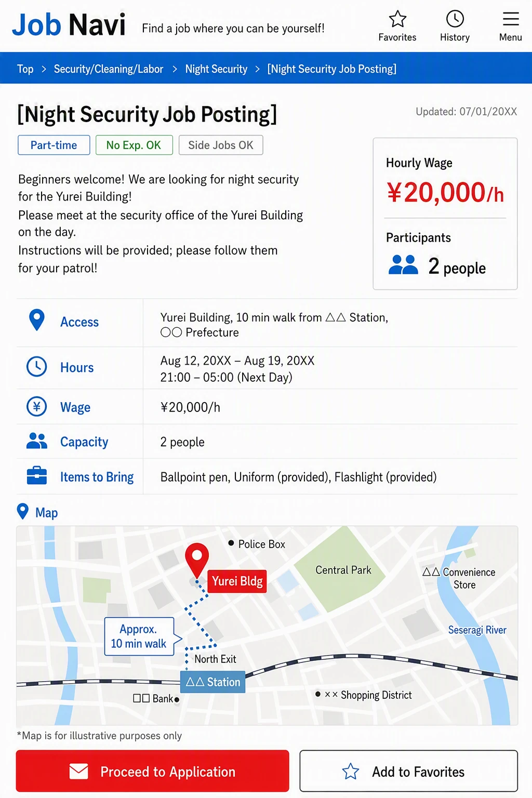Open the hamburger Menu icon
The height and width of the screenshot is (798, 532).
coord(511,19)
